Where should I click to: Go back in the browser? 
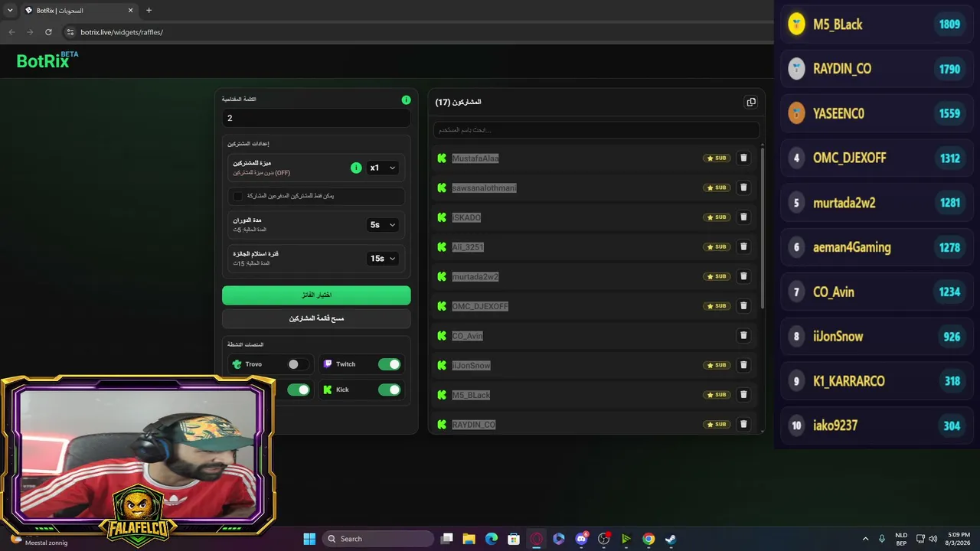[11, 32]
